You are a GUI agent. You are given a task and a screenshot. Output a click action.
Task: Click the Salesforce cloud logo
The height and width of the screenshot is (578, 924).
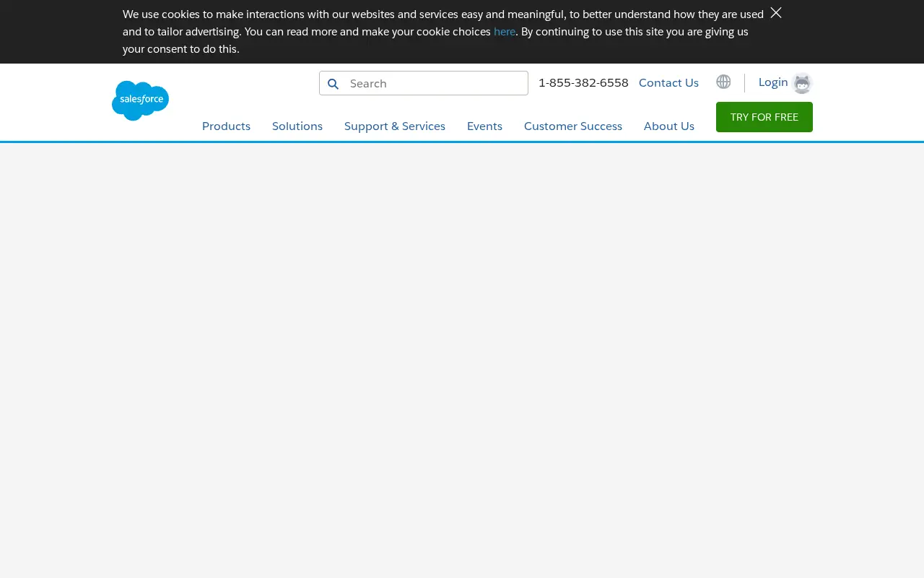(x=140, y=100)
